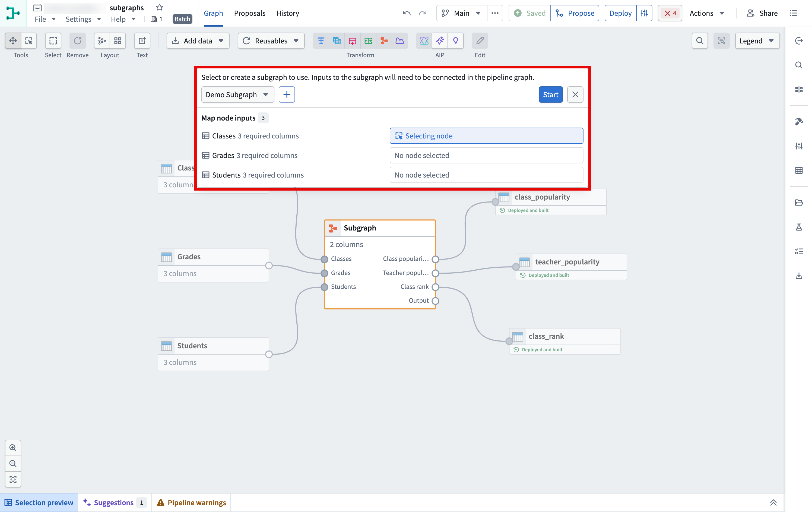Click the Deploy button

click(x=620, y=13)
